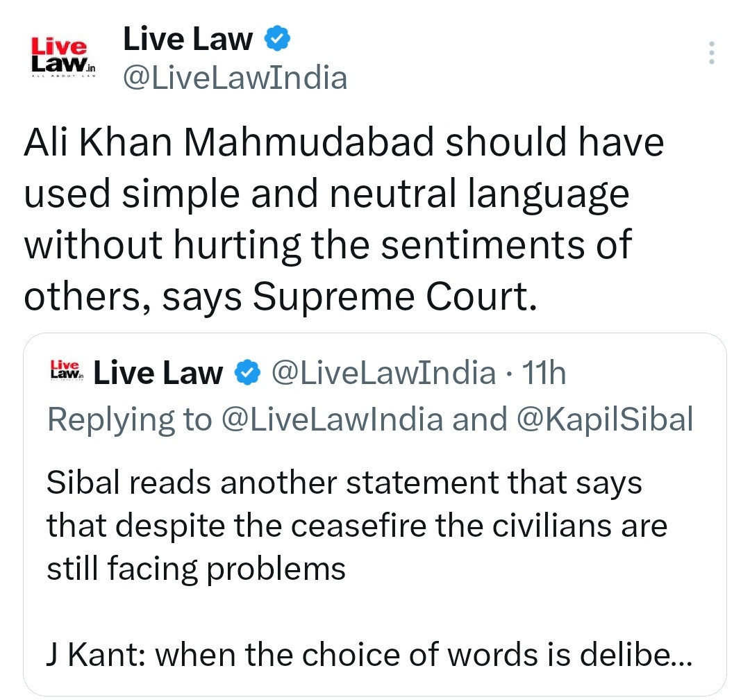This screenshot has width=750, height=700.
Task: Click the words Replying to in the quoted tweet
Action: tap(130, 419)
